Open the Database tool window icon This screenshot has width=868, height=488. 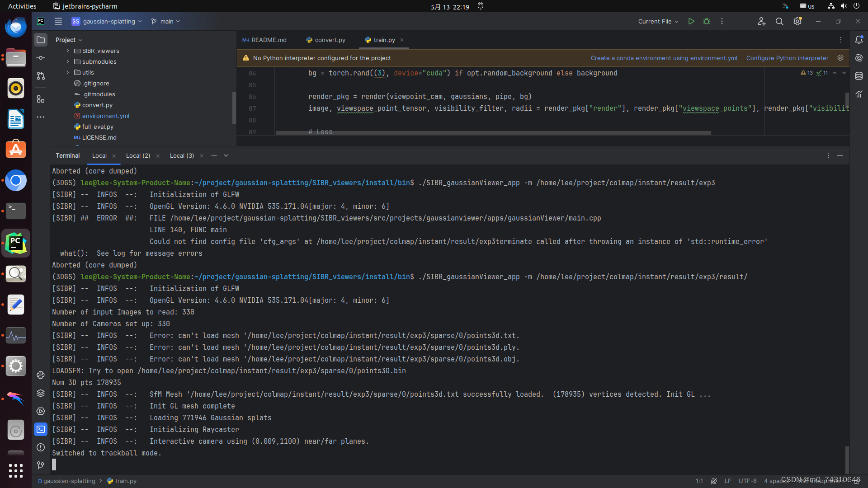tap(859, 76)
